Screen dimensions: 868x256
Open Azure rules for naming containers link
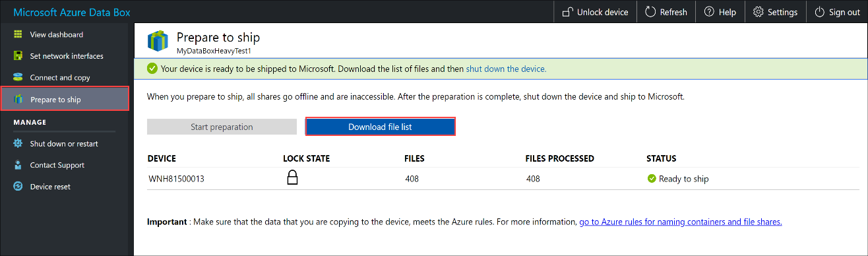[680, 222]
